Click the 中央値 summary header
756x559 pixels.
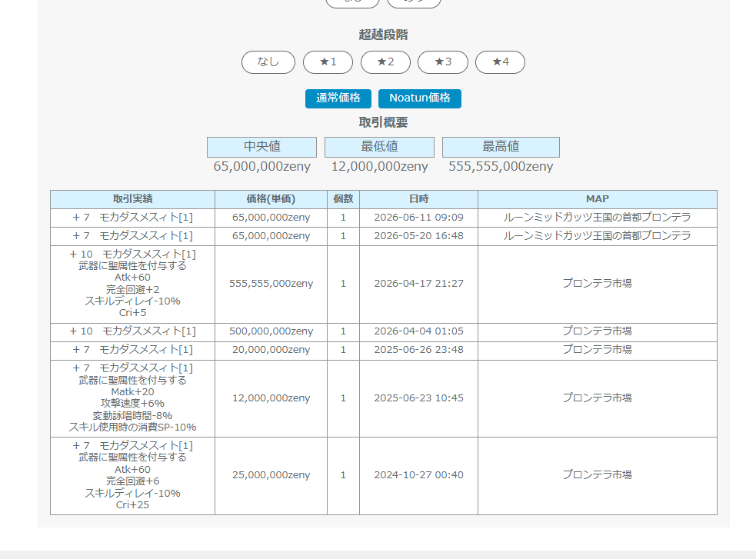click(261, 147)
